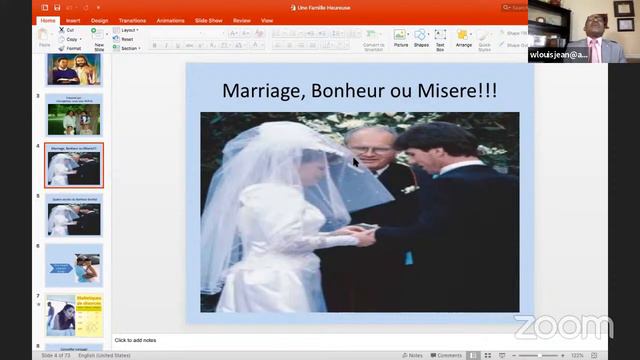Viewport: 640px width, 360px height.
Task: Start reading view from the status bar
Action: (502, 356)
